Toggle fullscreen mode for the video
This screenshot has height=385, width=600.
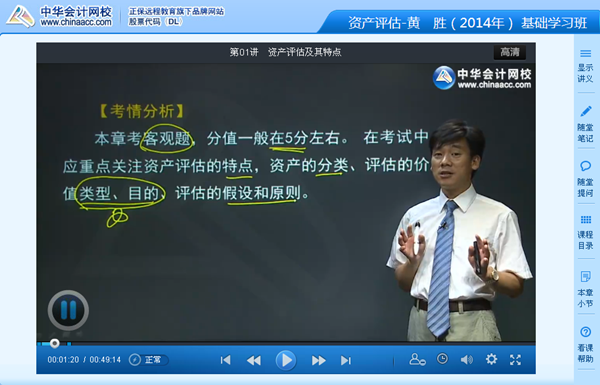(515, 359)
